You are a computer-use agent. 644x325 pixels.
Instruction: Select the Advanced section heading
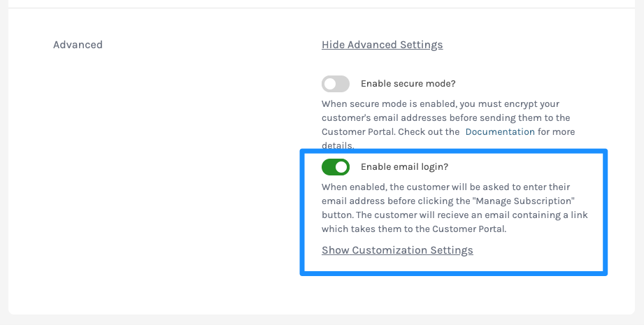click(78, 45)
